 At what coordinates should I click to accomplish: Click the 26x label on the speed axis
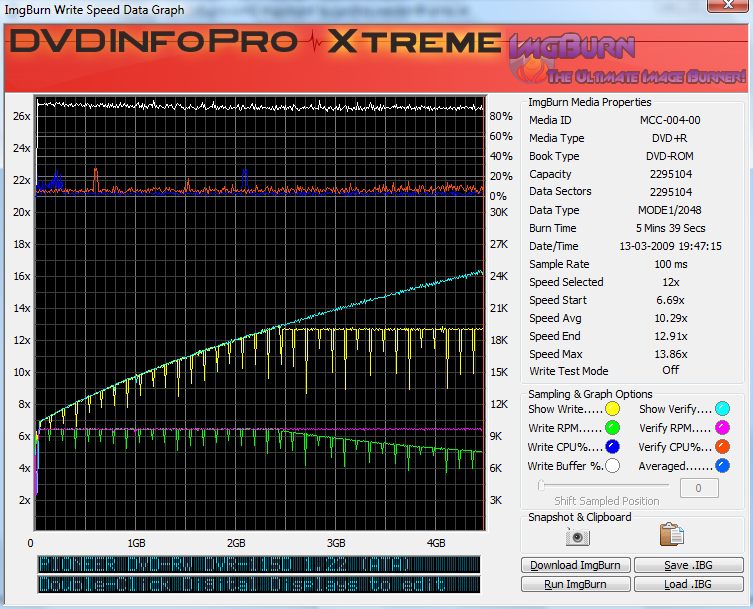22,116
